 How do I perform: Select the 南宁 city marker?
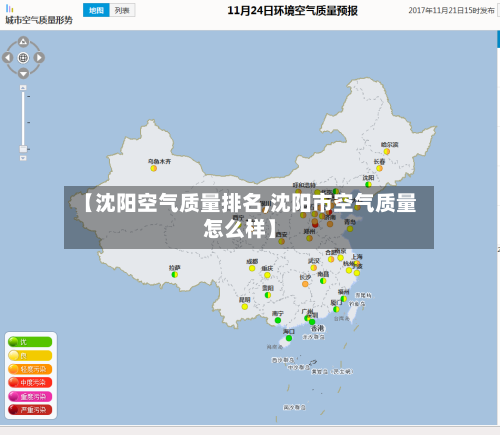click(278, 320)
